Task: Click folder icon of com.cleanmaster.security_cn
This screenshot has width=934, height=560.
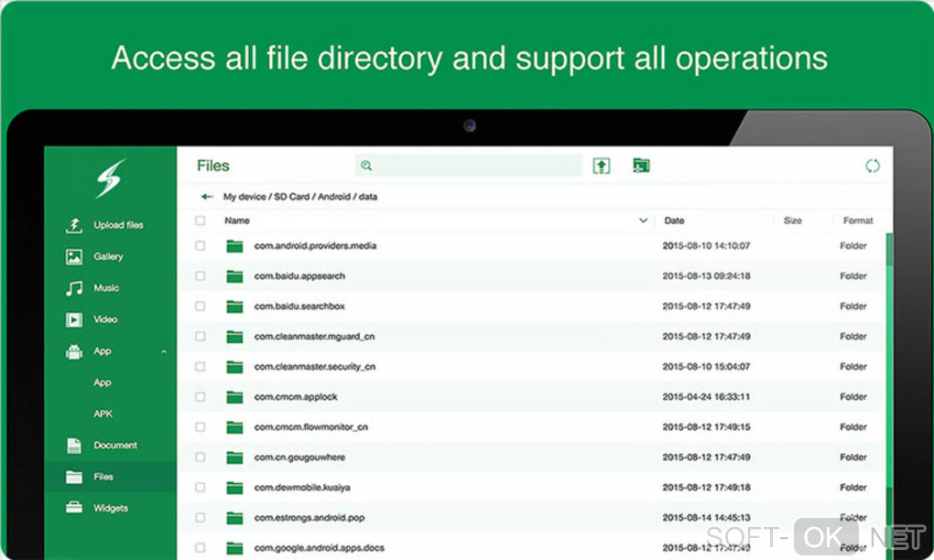Action: tap(234, 367)
